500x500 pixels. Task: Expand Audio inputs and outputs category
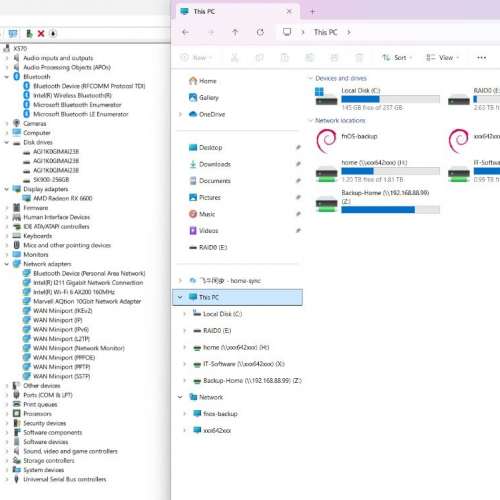click(x=6, y=58)
